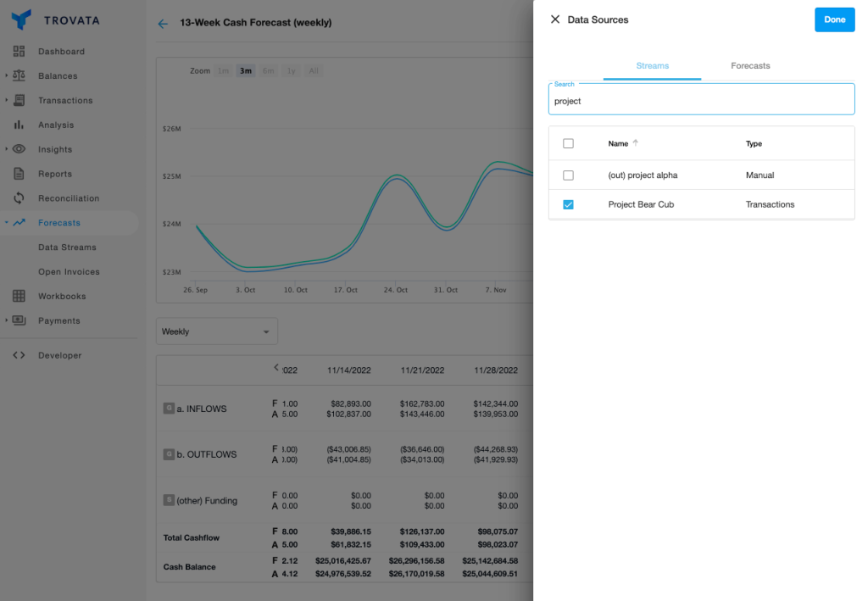
Task: Click the Transactions receipt icon
Action: pos(19,100)
